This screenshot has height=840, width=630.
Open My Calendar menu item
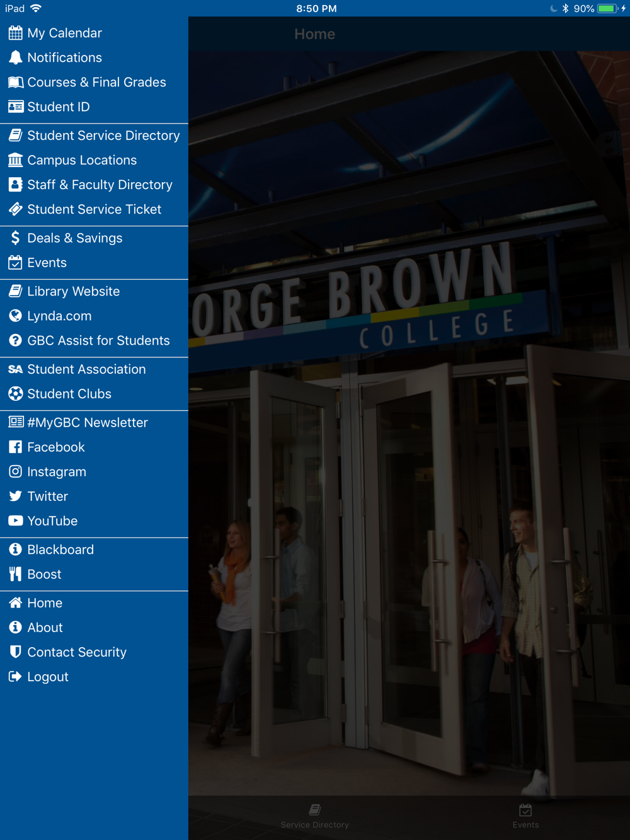point(94,33)
